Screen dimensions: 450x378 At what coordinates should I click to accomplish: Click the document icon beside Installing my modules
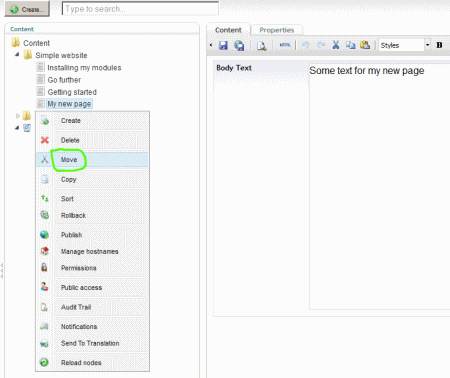point(40,67)
